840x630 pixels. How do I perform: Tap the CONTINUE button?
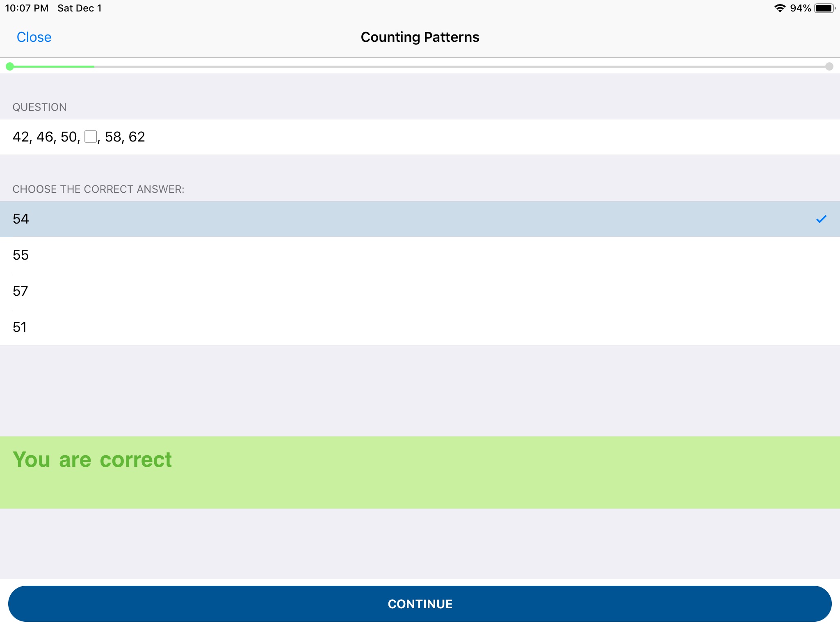click(x=420, y=604)
